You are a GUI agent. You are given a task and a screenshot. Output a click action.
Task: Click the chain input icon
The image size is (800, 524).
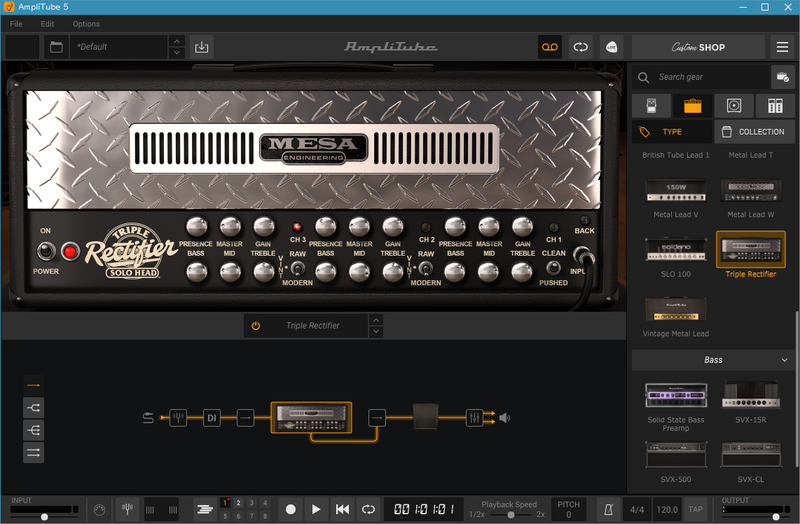point(148,418)
